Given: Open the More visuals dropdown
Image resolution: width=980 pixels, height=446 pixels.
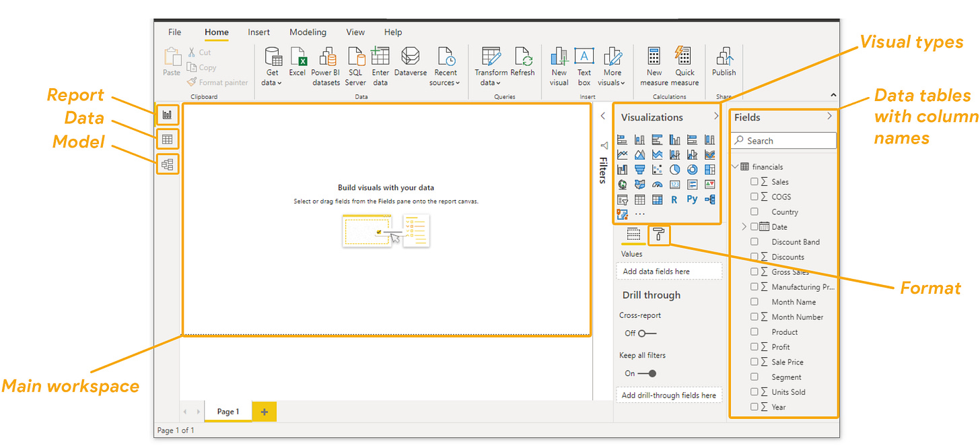Looking at the screenshot, I should tap(612, 67).
